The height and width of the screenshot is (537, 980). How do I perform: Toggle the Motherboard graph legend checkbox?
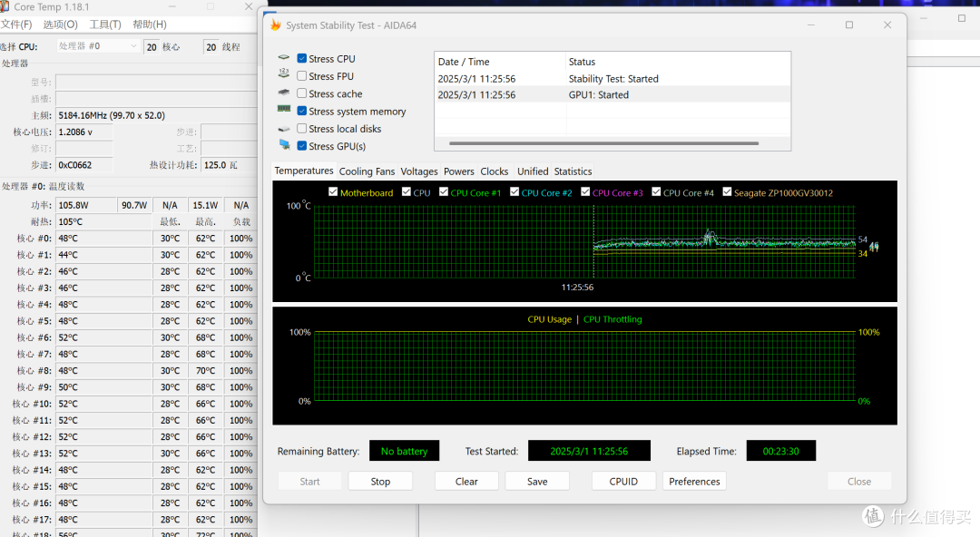coord(333,192)
